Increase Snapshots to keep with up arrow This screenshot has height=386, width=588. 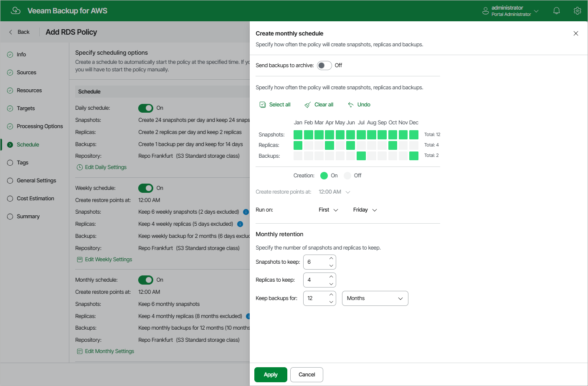pos(331,259)
